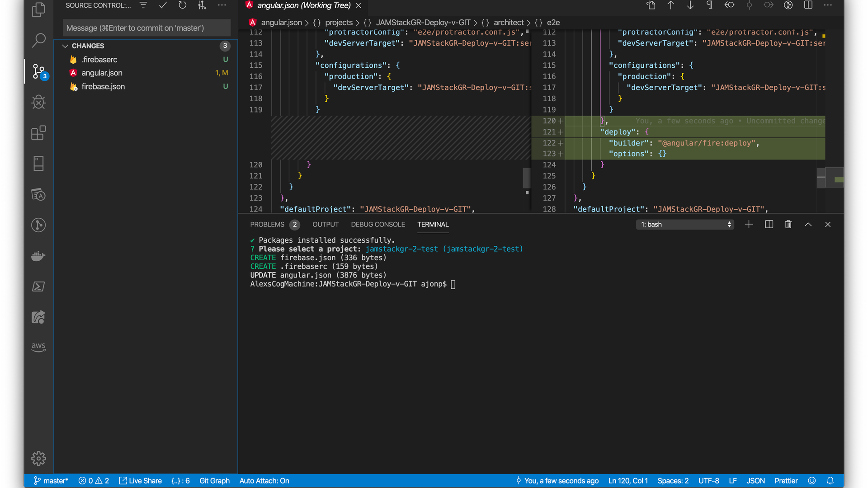Image resolution: width=868 pixels, height=488 pixels.
Task: Open the bash terminal selector dropdown
Action: coord(685,225)
